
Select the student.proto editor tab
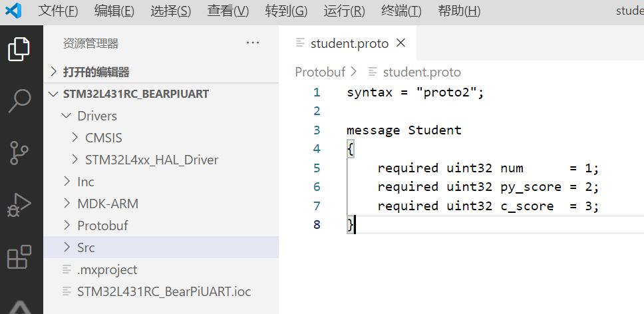pyautogui.click(x=349, y=43)
